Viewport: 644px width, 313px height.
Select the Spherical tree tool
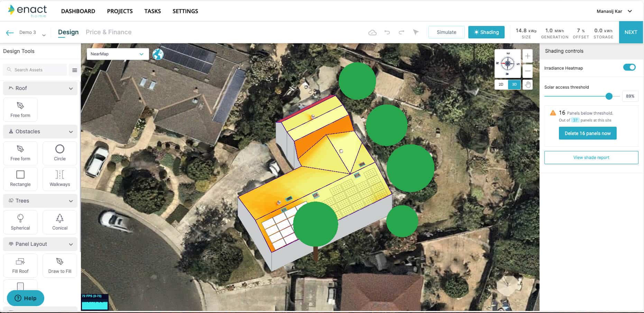[20, 222]
